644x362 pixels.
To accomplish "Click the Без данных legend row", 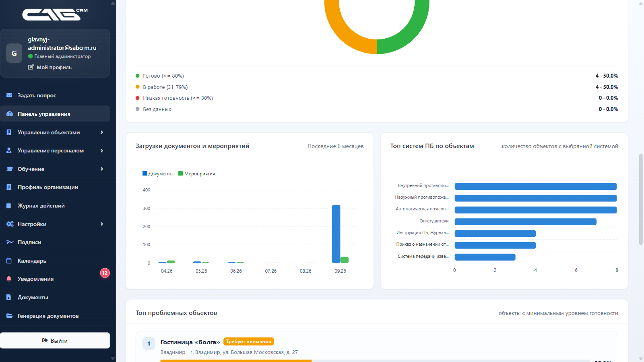I will (377, 109).
